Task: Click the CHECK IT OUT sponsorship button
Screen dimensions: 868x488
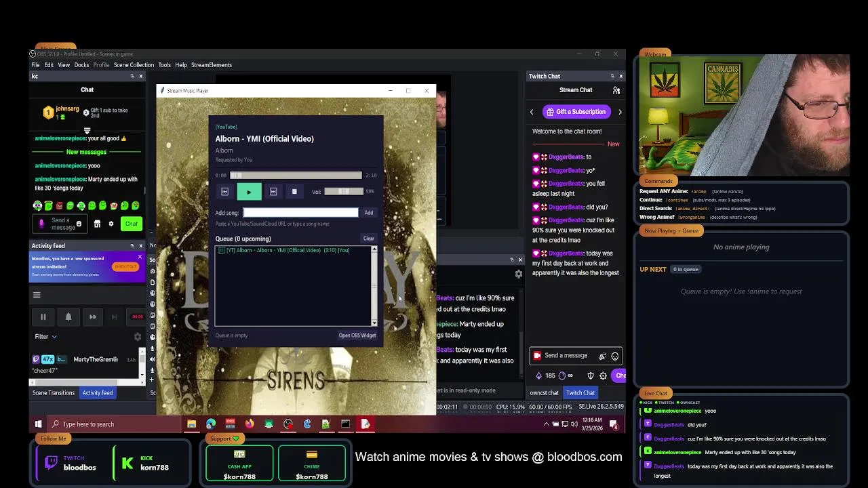Action: tap(125, 267)
